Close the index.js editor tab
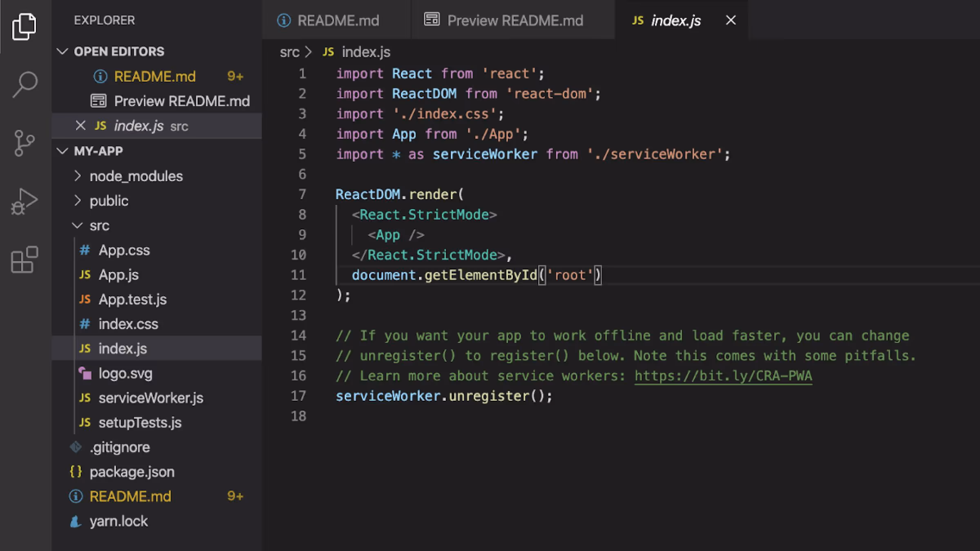 tap(731, 20)
